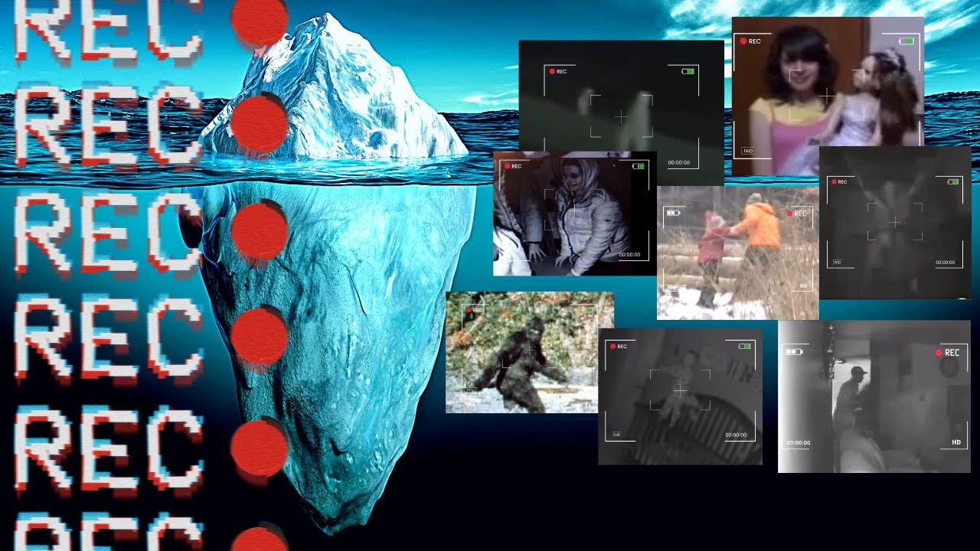Image resolution: width=980 pixels, height=551 pixels.
Task: Click REC indicator on doorway man clip
Action: pyautogui.click(x=948, y=353)
